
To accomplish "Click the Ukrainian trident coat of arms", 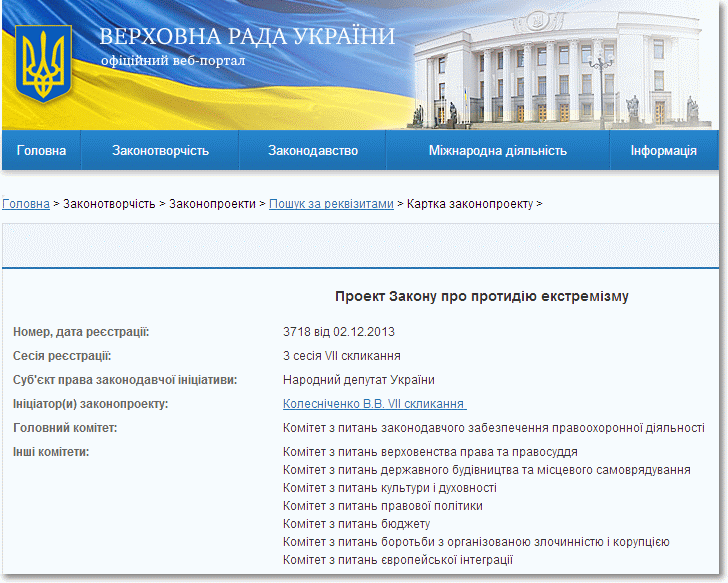I will point(43,64).
